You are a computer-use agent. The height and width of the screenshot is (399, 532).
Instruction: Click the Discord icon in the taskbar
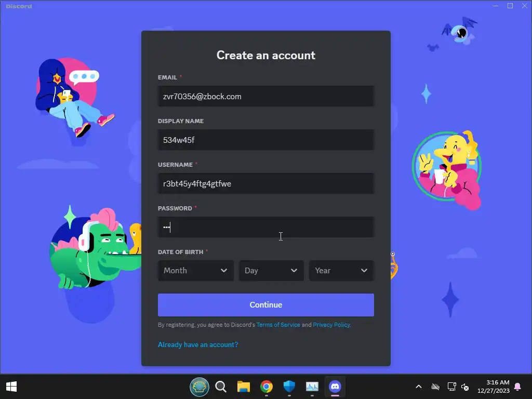click(x=335, y=387)
